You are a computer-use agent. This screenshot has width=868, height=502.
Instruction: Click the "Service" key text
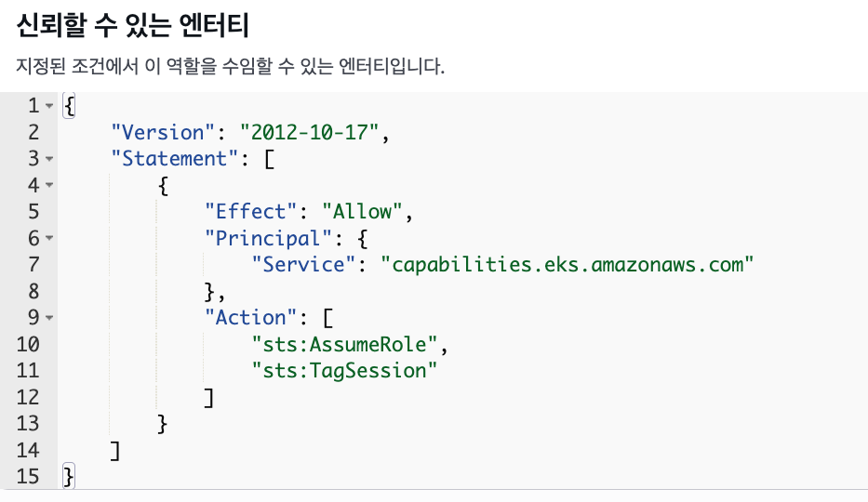[x=304, y=265]
